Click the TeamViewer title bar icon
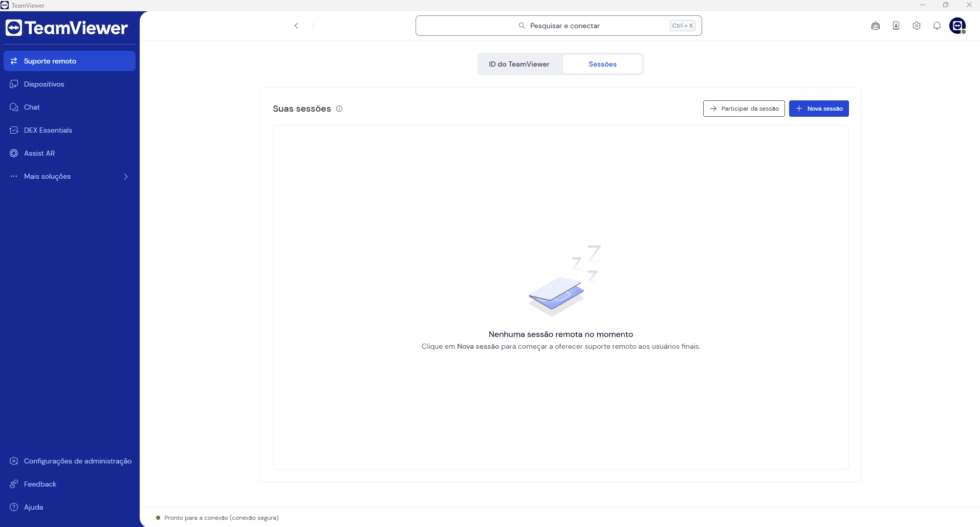 pos(5,5)
